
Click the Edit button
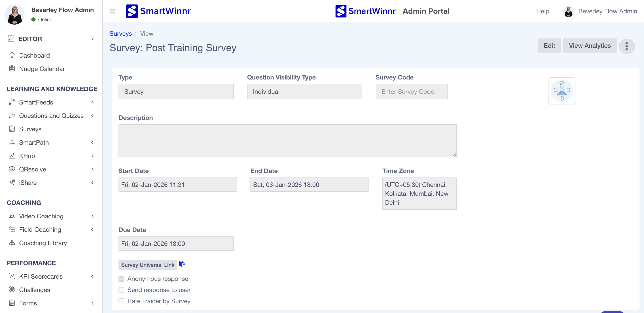pyautogui.click(x=549, y=46)
